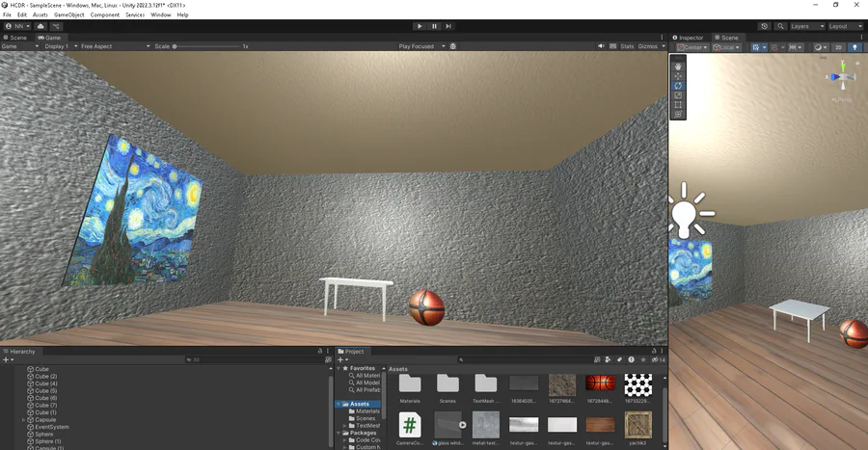The width and height of the screenshot is (868, 450).
Task: Open Unity cloud services icon
Action: 41,26
